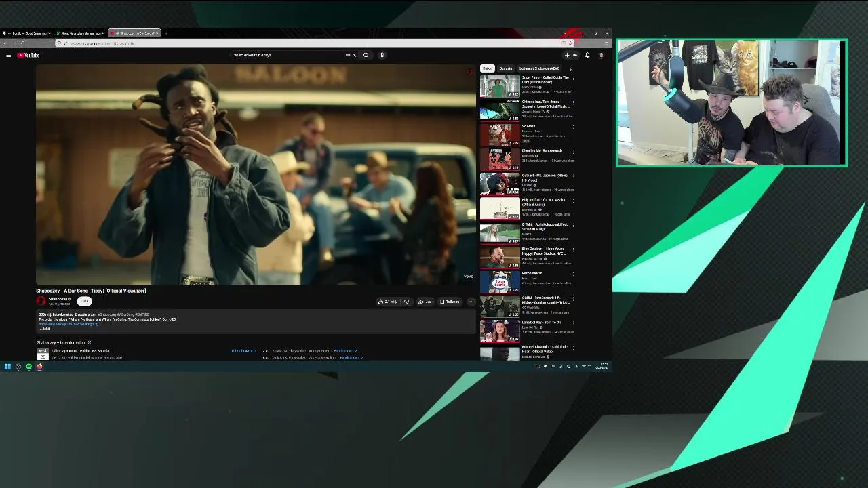Open options menu for the So Fresh video
Viewport: 868px width, 488px height.
click(574, 127)
